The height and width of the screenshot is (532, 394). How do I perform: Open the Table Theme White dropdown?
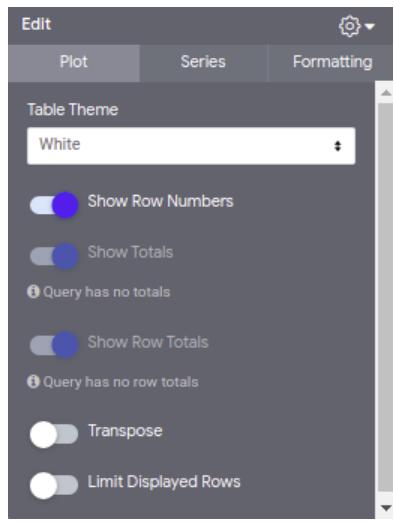point(191,146)
